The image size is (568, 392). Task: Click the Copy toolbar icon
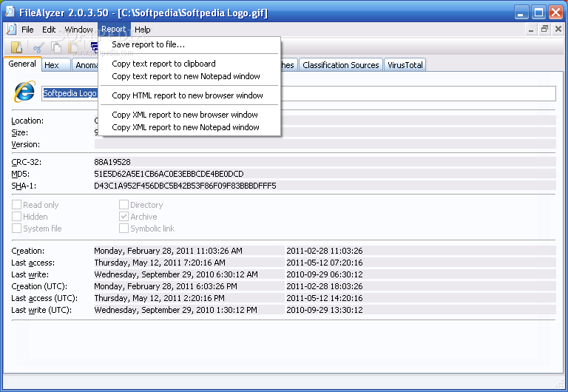pyautogui.click(x=55, y=47)
